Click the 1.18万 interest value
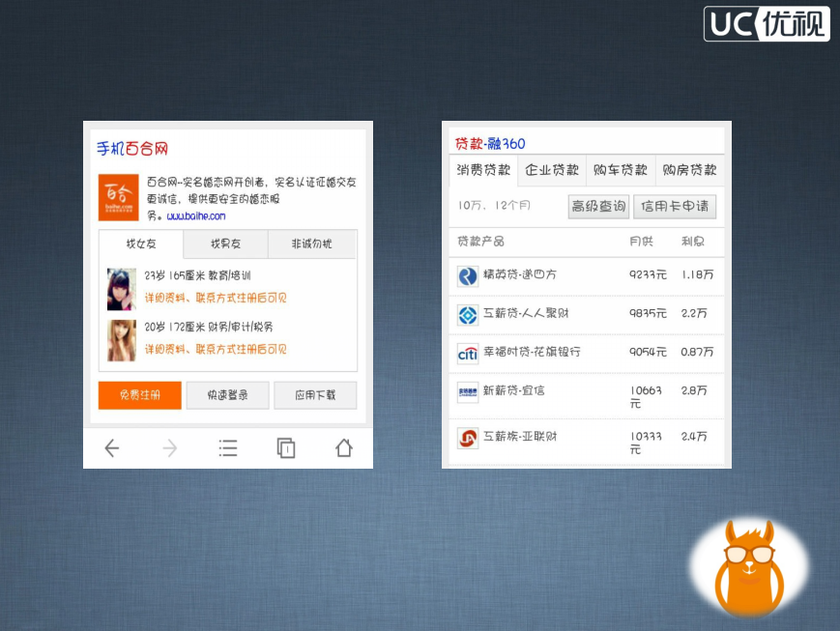 coord(698,274)
